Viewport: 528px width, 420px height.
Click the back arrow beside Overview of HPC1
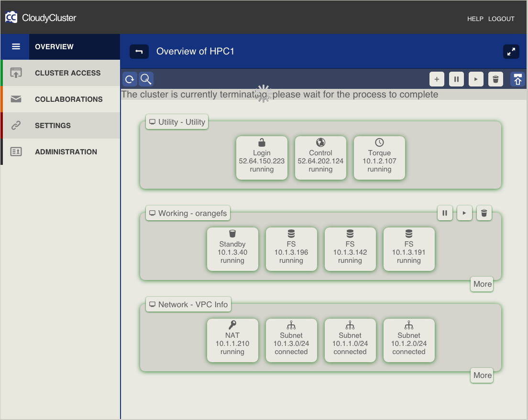click(139, 52)
